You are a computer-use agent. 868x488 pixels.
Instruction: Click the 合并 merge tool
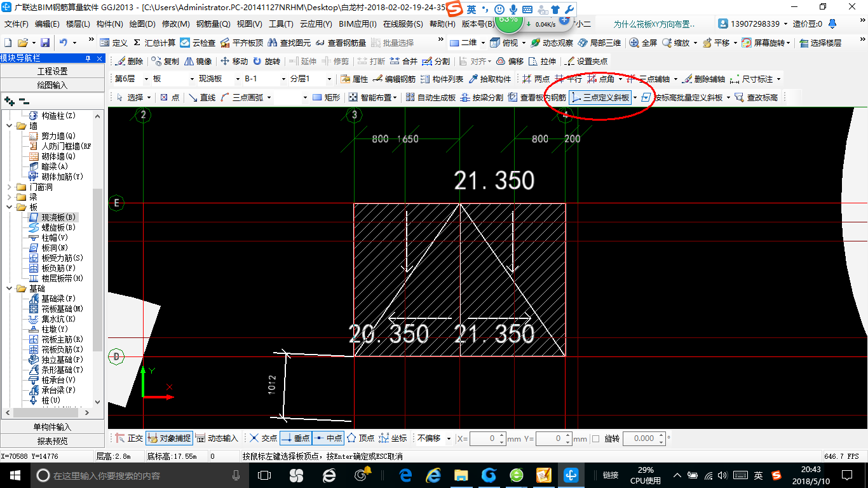pyautogui.click(x=403, y=61)
